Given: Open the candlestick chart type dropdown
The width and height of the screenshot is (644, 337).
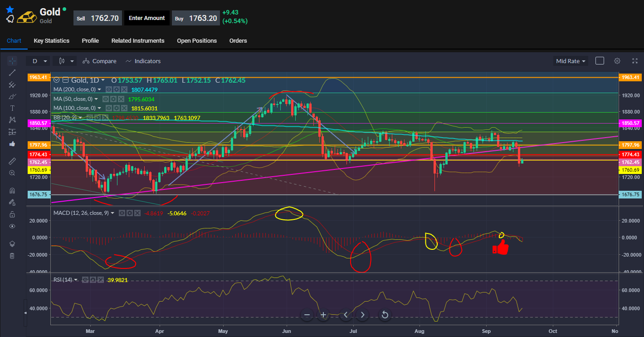Looking at the screenshot, I should click(66, 61).
